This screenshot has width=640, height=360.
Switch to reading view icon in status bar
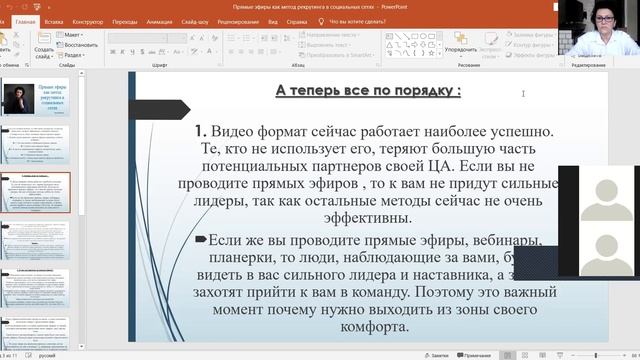click(x=542, y=356)
